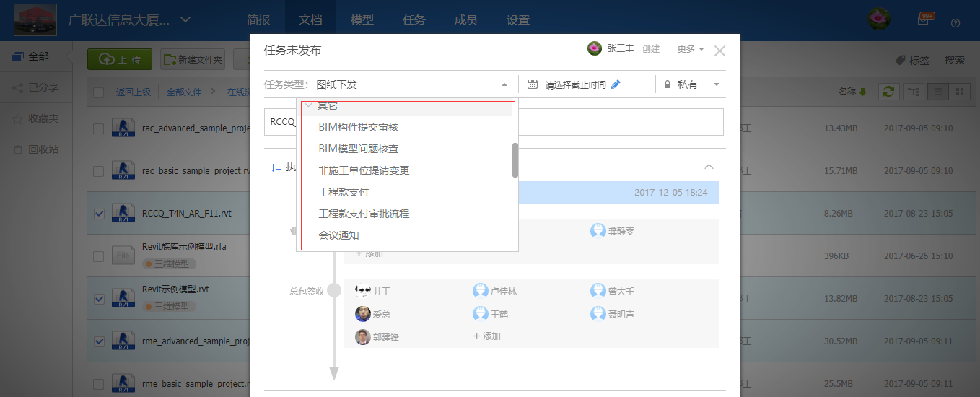Select 工程款支付 from the task type list
The image size is (980, 397).
(x=344, y=192)
